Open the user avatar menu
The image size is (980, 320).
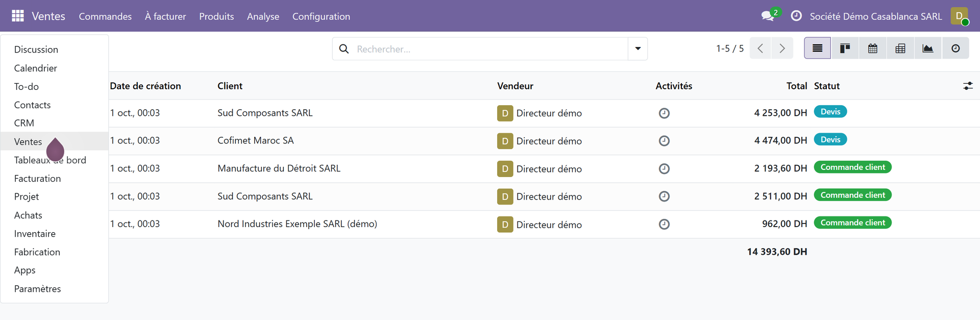point(960,16)
